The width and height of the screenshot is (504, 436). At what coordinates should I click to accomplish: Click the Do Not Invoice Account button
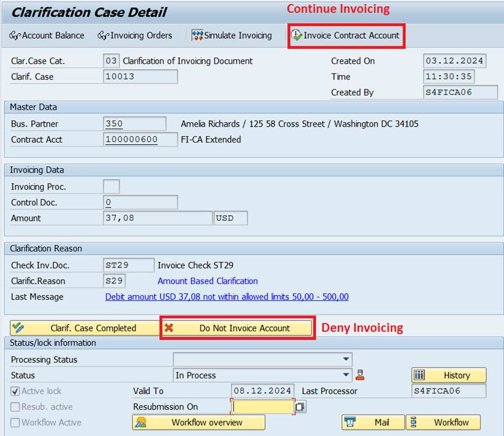[x=237, y=328]
